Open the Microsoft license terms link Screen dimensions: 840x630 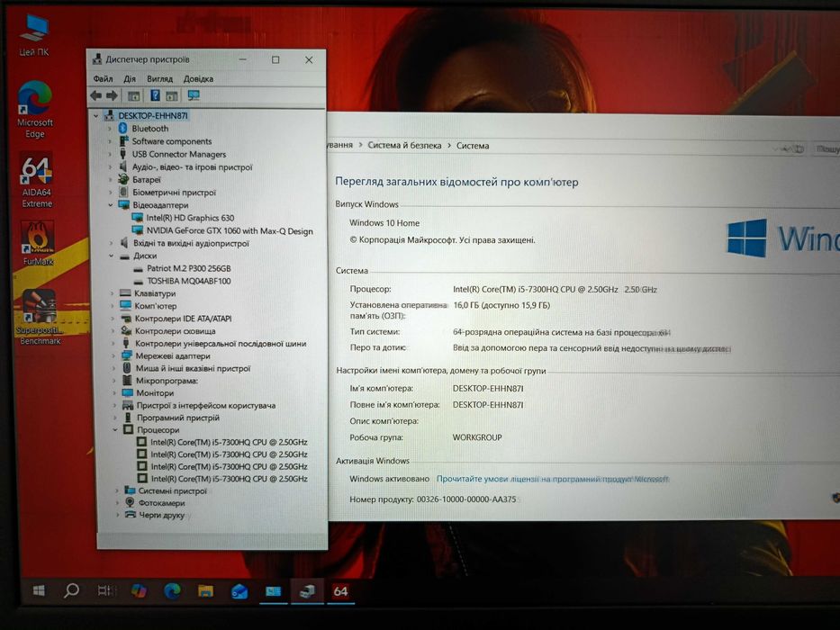point(552,479)
